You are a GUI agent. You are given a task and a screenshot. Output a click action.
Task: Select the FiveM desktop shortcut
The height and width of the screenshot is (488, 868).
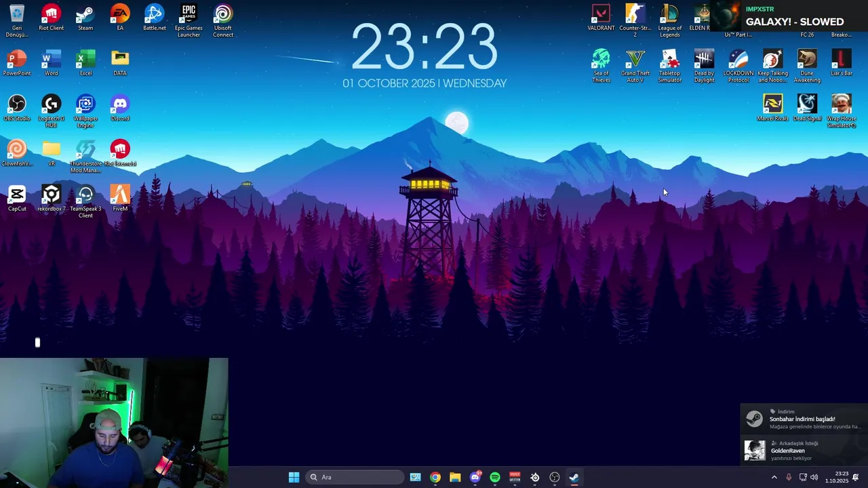click(120, 199)
